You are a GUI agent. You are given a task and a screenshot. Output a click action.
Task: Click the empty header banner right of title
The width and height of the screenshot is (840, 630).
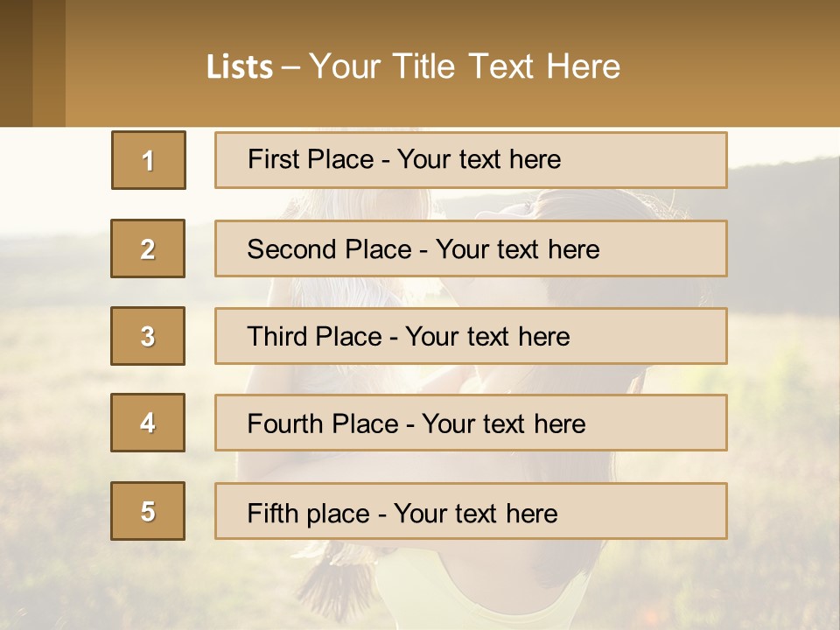735,66
